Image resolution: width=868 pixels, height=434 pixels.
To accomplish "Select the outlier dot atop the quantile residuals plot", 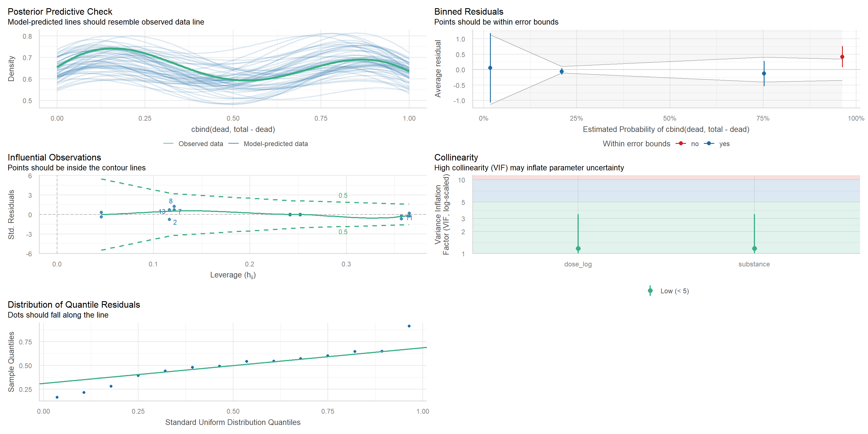I will (x=409, y=326).
